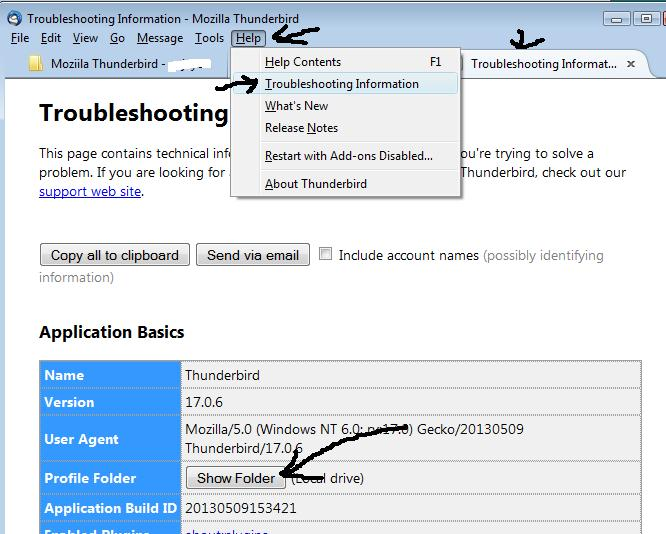This screenshot has height=534, width=666.
Task: Click the folder icon on the Mozilla Thunderbird tab
Action: coord(36,64)
